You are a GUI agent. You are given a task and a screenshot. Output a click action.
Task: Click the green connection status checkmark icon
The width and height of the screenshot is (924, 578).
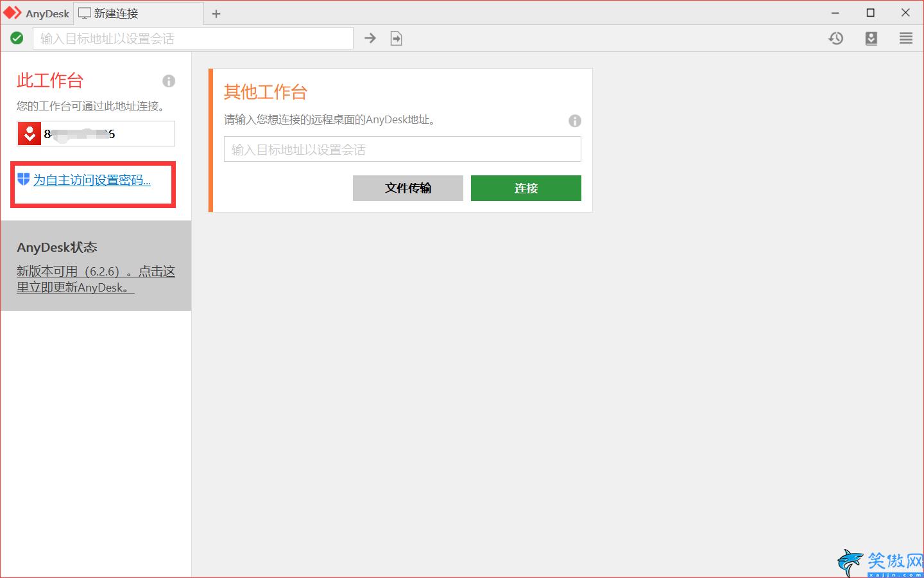(17, 39)
